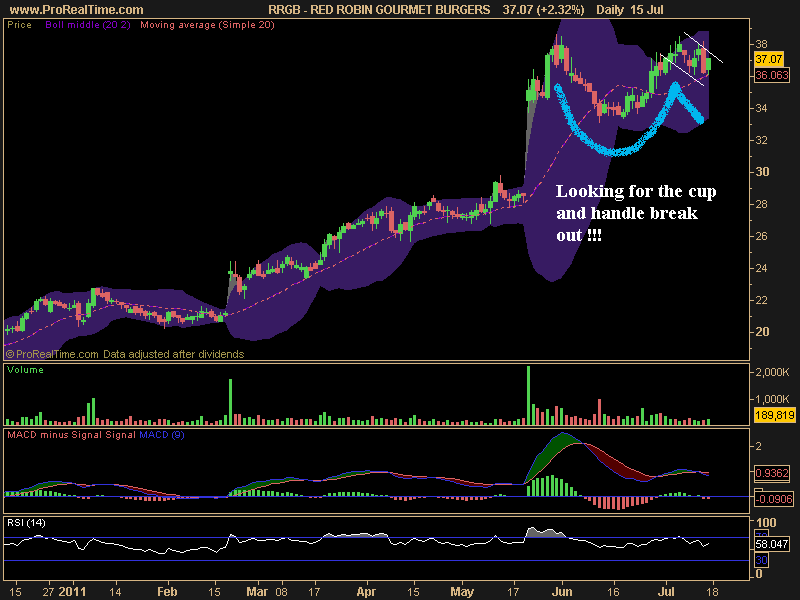800x600 pixels.
Task: Click the 37.07 (+2.32%) quote in header
Action: coord(543,10)
